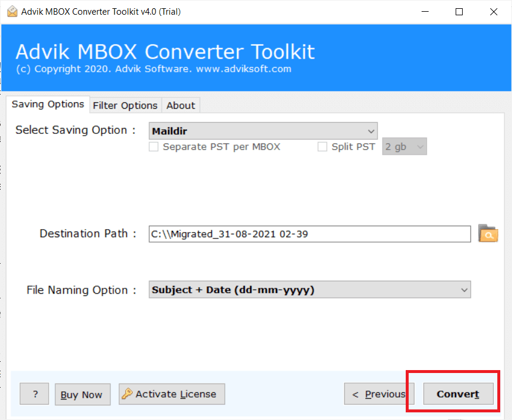Image resolution: width=512 pixels, height=420 pixels.
Task: Open the About tab
Action: tap(181, 106)
